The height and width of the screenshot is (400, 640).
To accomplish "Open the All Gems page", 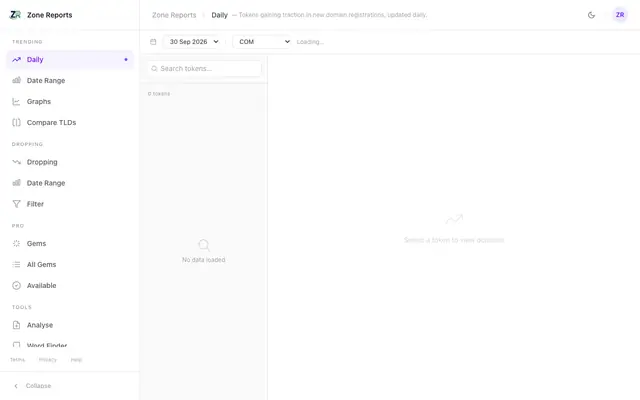I will (70, 264).
